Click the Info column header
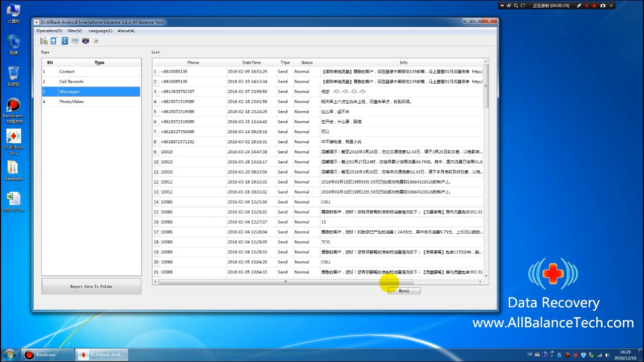The height and width of the screenshot is (362, 644). coord(404,62)
